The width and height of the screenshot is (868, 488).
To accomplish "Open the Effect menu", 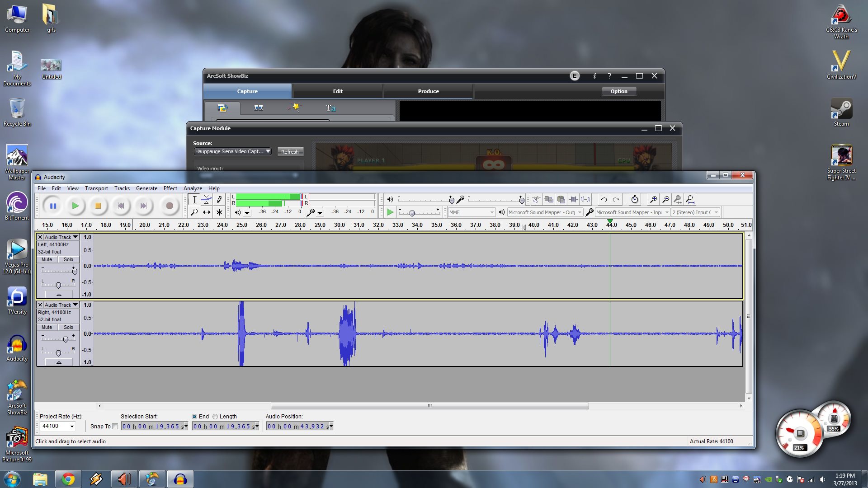I will coord(170,188).
